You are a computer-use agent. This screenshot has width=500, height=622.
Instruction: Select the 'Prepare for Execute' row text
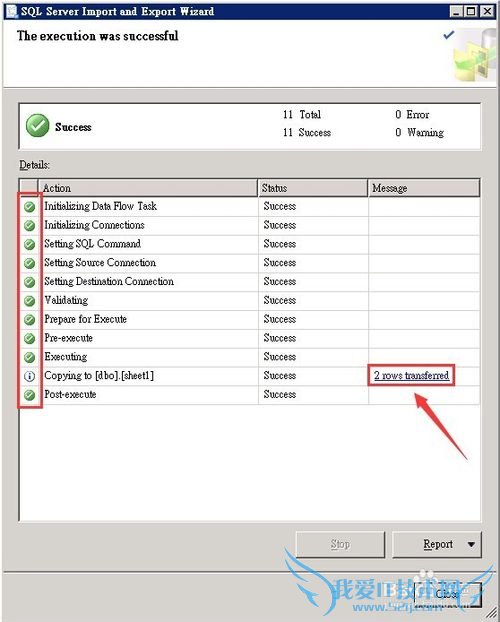point(85,319)
